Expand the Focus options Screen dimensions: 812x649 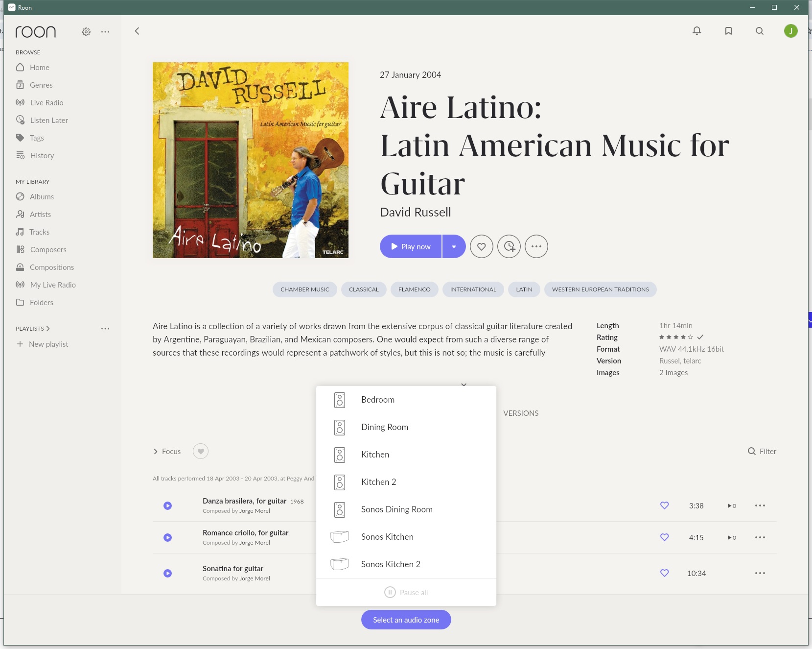tap(167, 451)
